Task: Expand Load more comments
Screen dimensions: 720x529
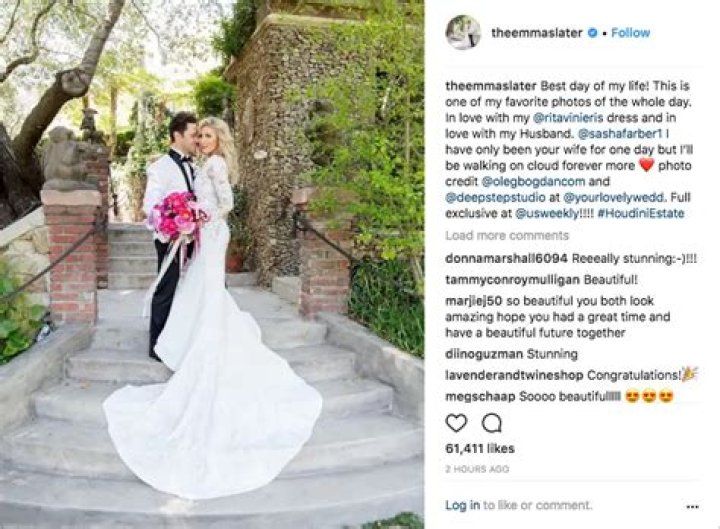Action: (507, 236)
